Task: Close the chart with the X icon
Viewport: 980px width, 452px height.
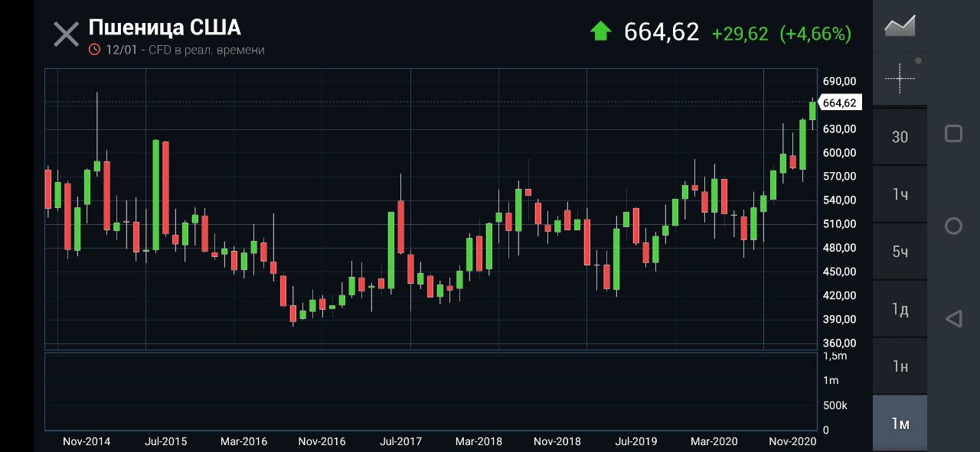Action: coord(66,34)
